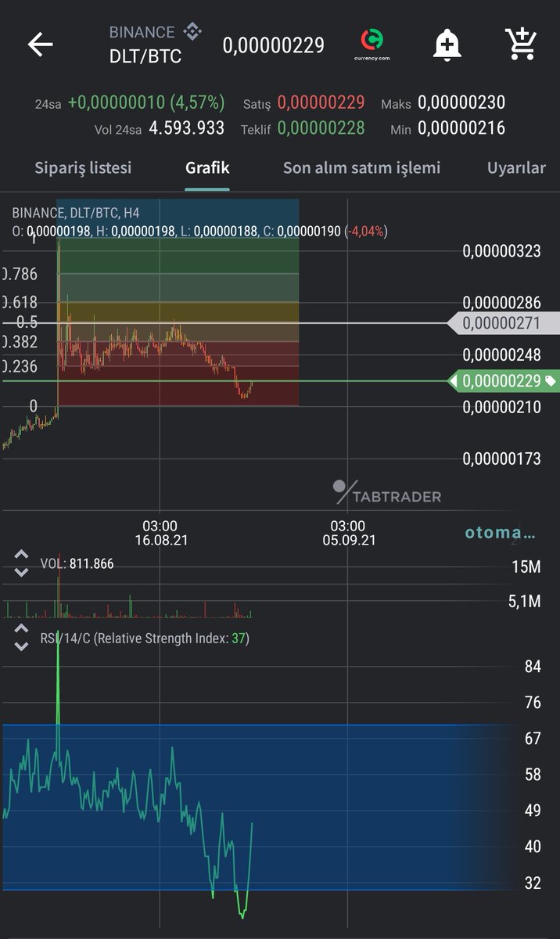This screenshot has width=560, height=939.
Task: Click the 0.236 Fibonacci level label
Action: 20,366
